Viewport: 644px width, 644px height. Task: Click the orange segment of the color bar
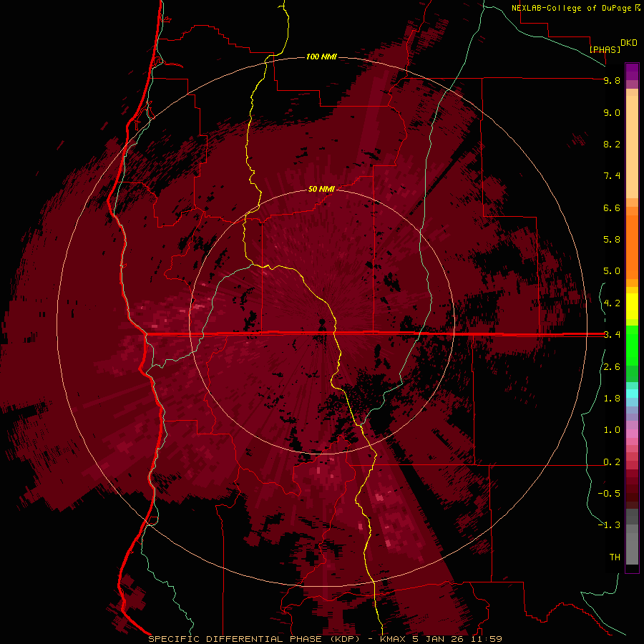pyautogui.click(x=632, y=246)
